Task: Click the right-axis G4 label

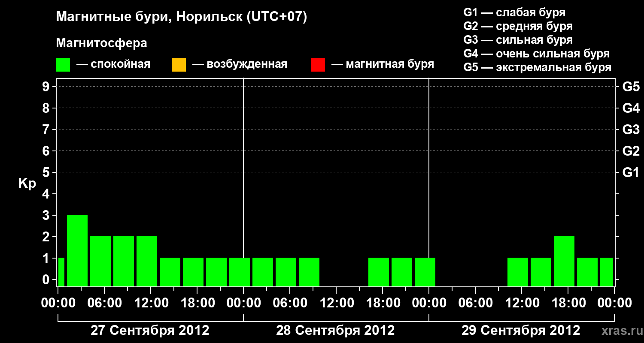Action: pyautogui.click(x=631, y=108)
